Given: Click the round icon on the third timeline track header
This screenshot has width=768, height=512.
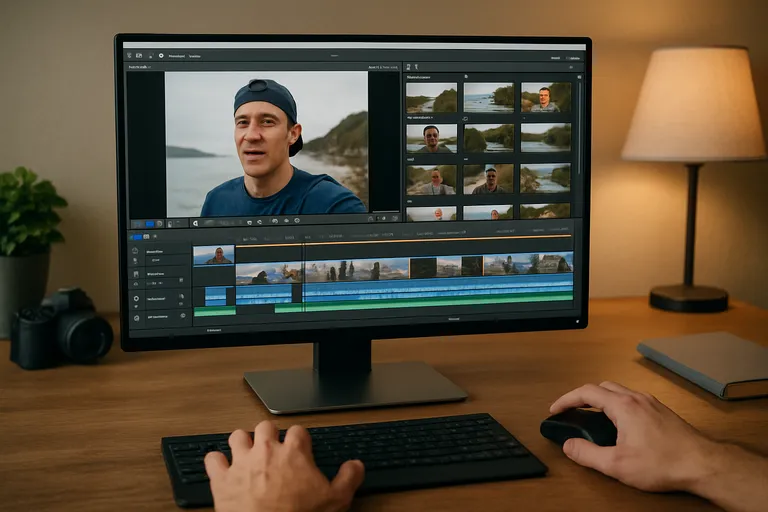Looking at the screenshot, I should (x=137, y=298).
